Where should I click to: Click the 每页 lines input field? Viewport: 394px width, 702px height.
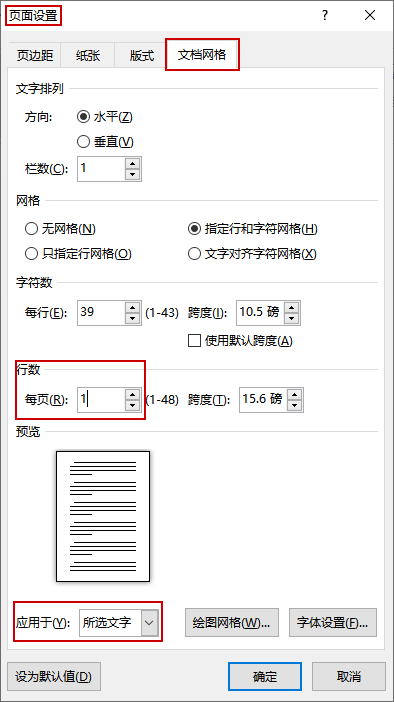pos(101,399)
